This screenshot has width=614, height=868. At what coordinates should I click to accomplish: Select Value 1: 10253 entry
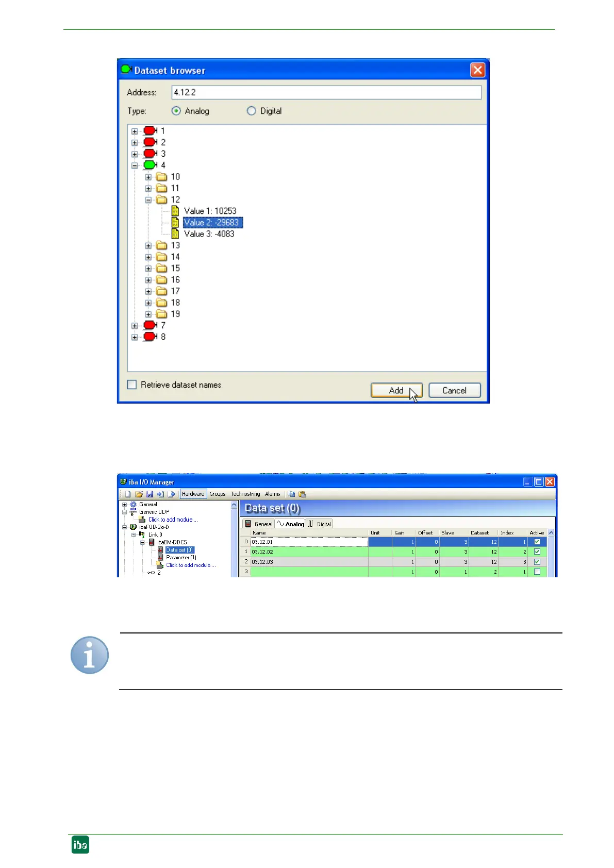[210, 211]
